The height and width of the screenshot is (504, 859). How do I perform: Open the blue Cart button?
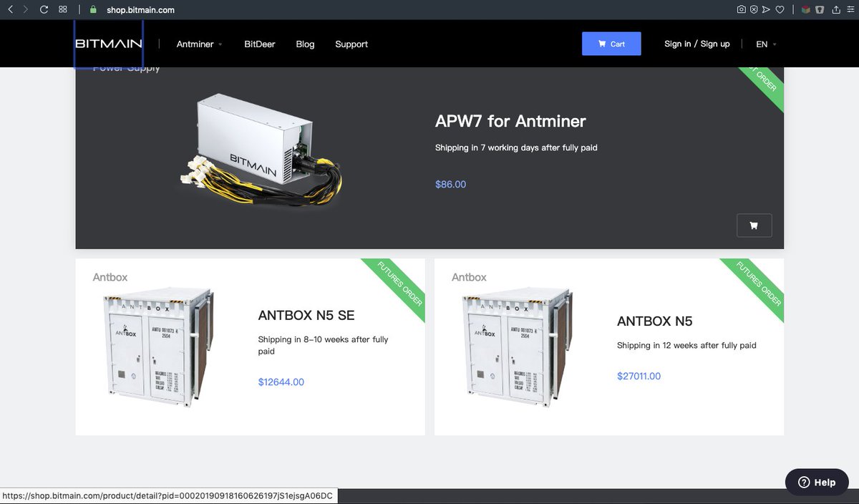click(611, 44)
